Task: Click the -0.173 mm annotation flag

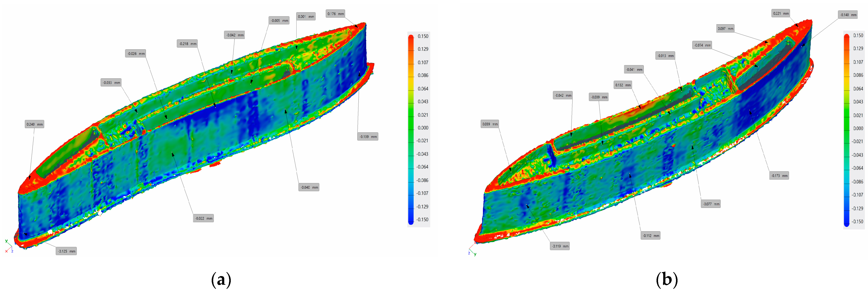Action: tap(779, 176)
